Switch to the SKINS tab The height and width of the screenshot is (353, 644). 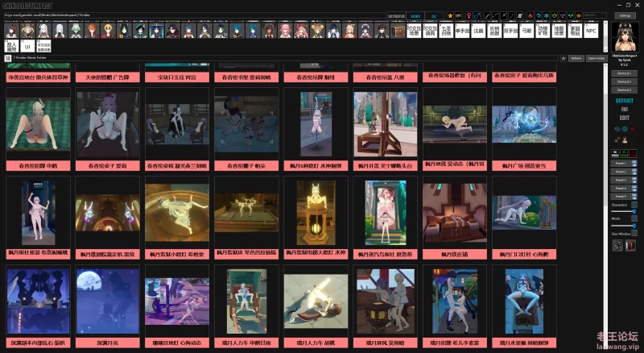(415, 16)
